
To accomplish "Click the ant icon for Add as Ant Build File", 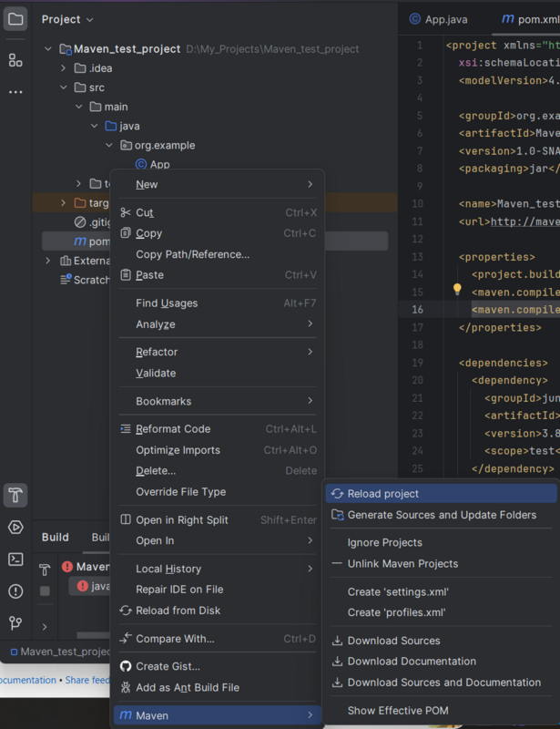I will [126, 687].
